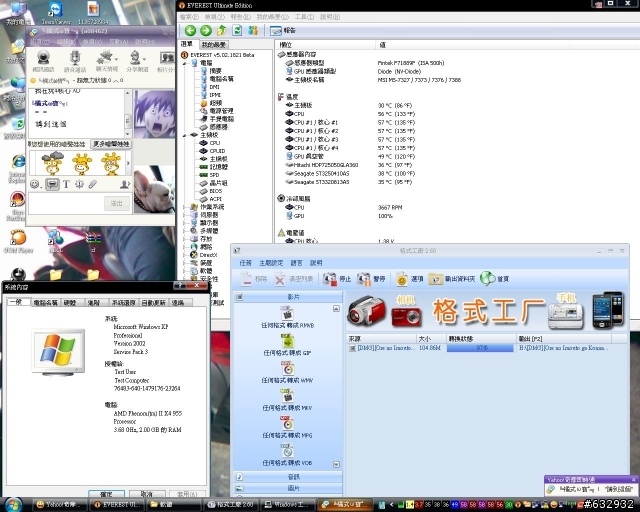Switch to 電腦名稱 tab in System Properties
The height and width of the screenshot is (512, 640).
pyautogui.click(x=45, y=303)
